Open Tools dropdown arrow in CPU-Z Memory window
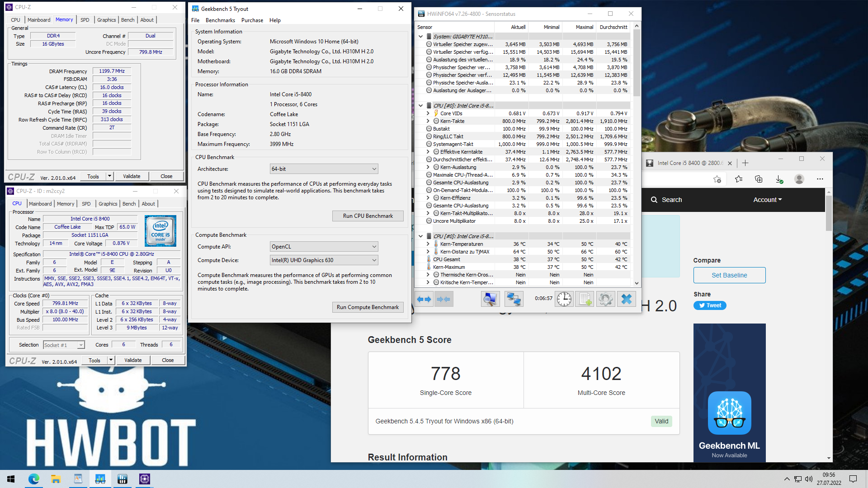This screenshot has height=488, width=868. pyautogui.click(x=109, y=176)
